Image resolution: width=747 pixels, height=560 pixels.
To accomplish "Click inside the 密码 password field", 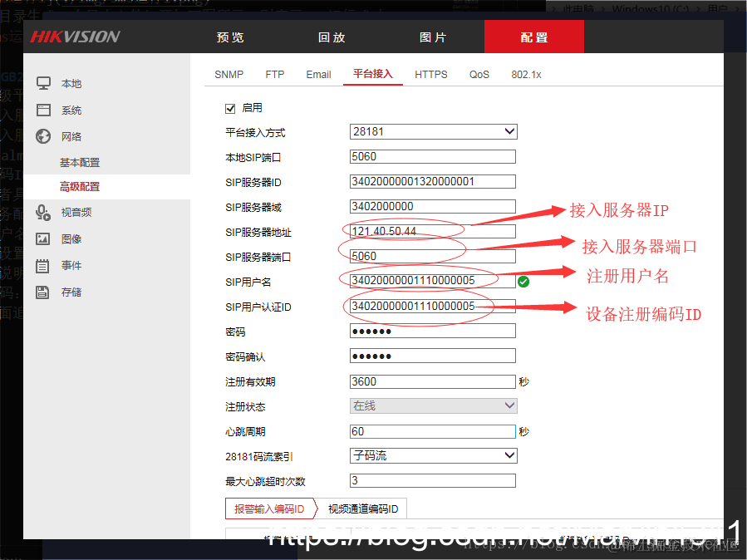I will [432, 330].
